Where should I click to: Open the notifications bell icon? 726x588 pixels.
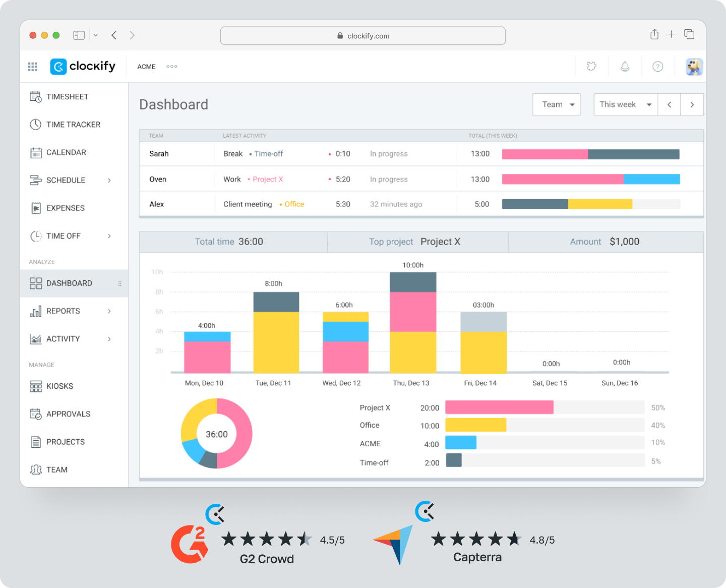tap(625, 67)
